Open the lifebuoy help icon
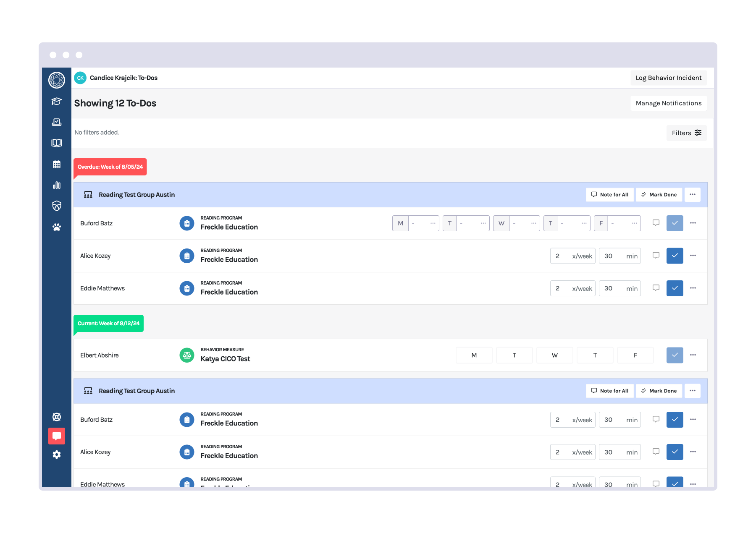 click(x=57, y=417)
